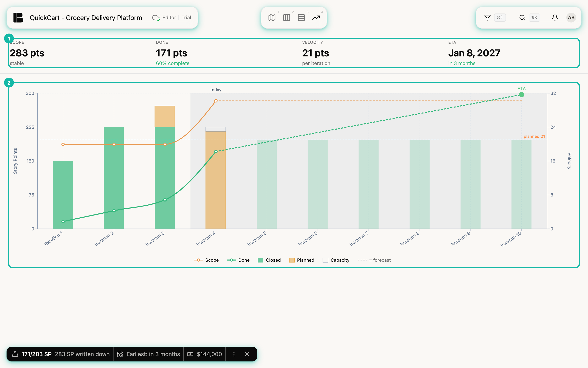
Task: Click the $144,000 cost value
Action: coord(209,354)
